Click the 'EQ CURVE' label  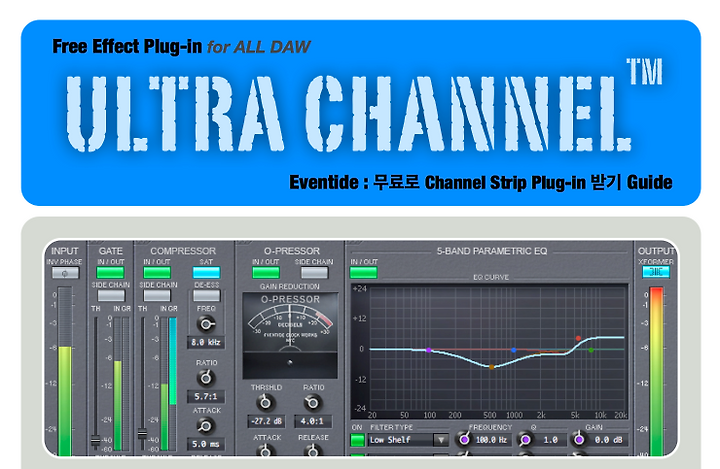pos(491,277)
